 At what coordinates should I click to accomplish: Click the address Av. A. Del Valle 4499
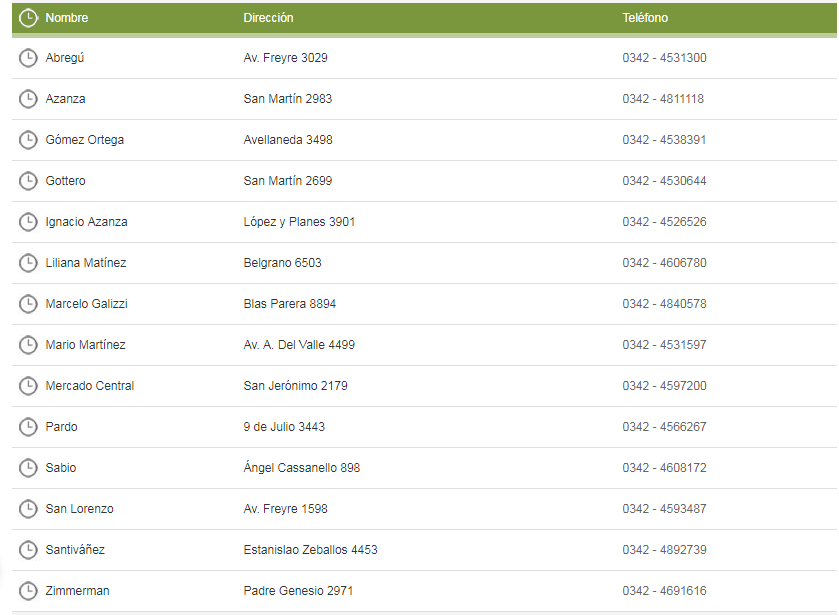(x=299, y=345)
